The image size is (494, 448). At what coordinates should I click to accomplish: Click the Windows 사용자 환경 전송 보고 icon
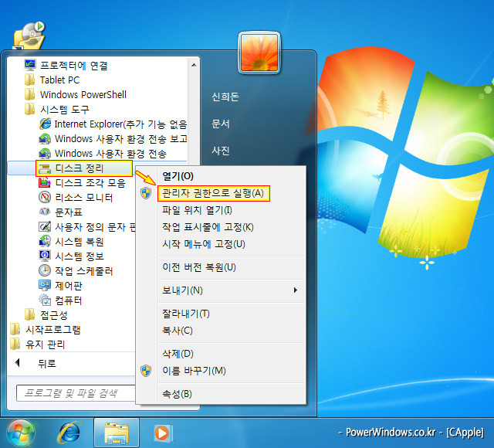[45, 138]
